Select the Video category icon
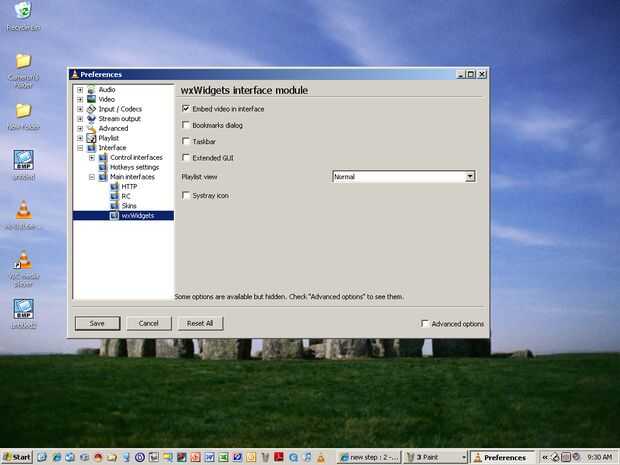620x465 pixels. click(91, 99)
